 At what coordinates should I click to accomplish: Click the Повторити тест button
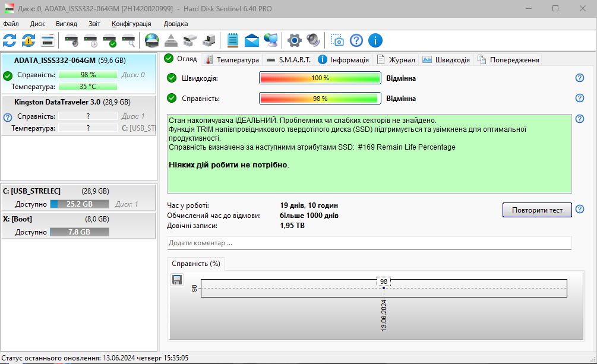pyautogui.click(x=537, y=210)
